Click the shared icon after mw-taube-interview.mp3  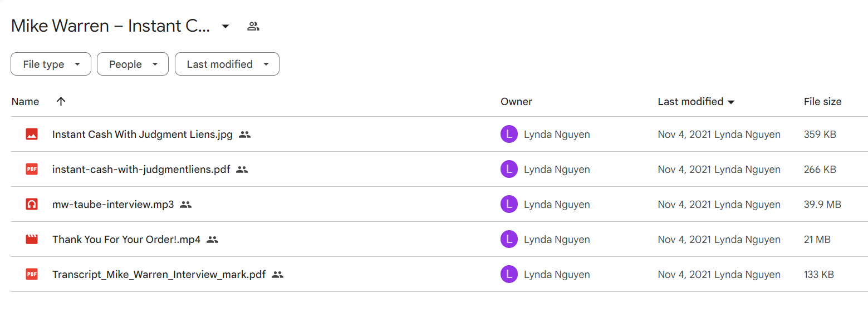tap(186, 205)
